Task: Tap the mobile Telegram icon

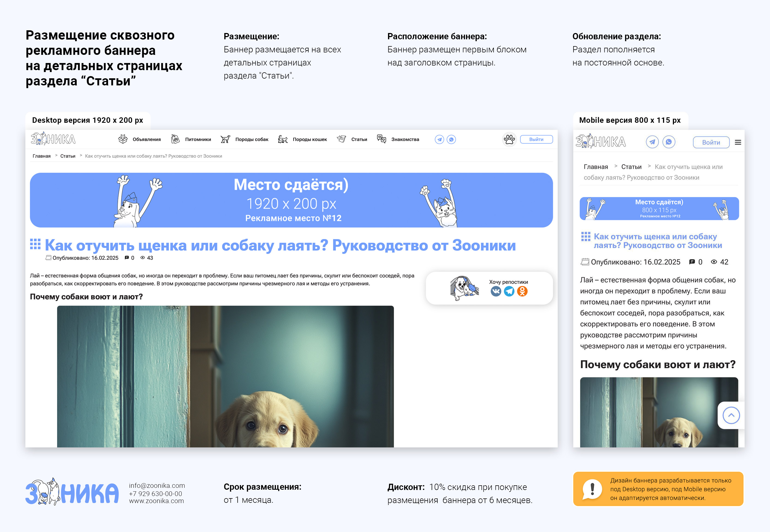Action: click(x=652, y=142)
